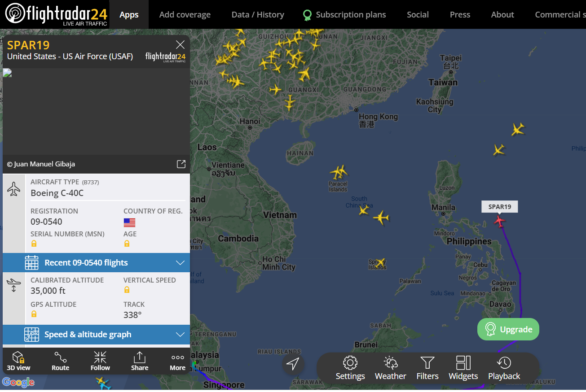Click locked GPS Altitude padlock
586x392 pixels.
(34, 314)
